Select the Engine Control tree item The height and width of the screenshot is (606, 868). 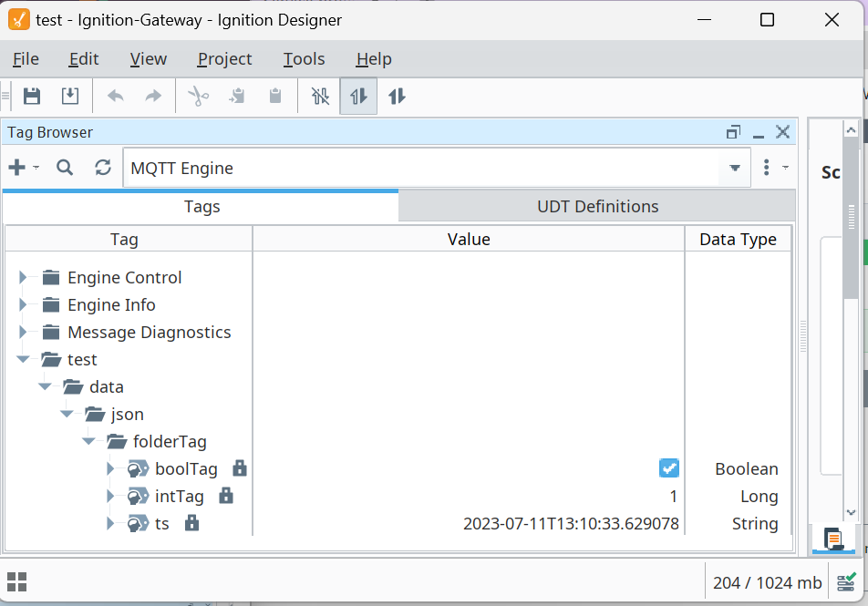pyautogui.click(x=125, y=277)
